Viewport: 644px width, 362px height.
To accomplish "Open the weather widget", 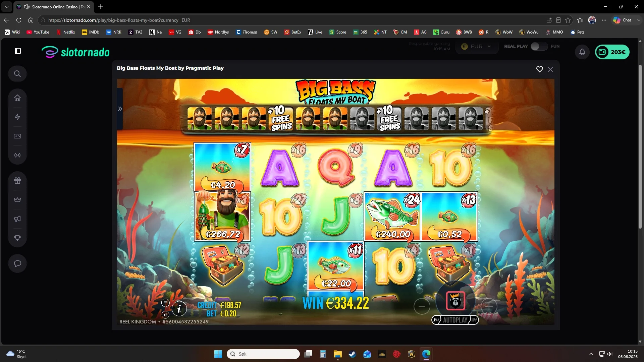I will point(17,354).
